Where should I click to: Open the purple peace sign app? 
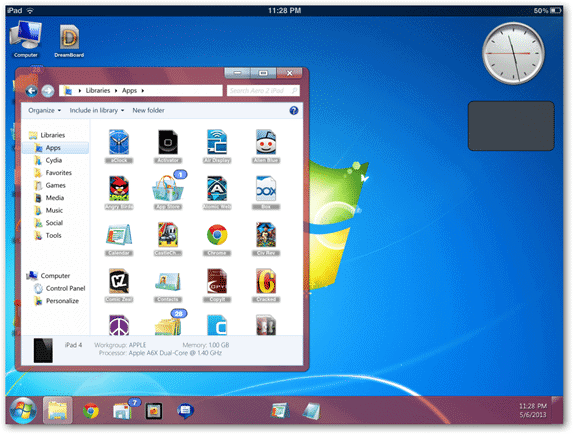pos(119,325)
